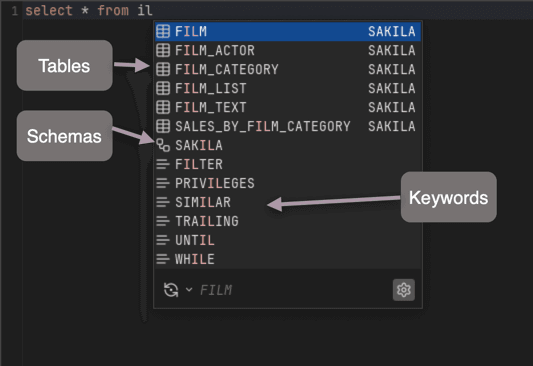Select FILM_LIST in autocomplete popup

coord(288,89)
